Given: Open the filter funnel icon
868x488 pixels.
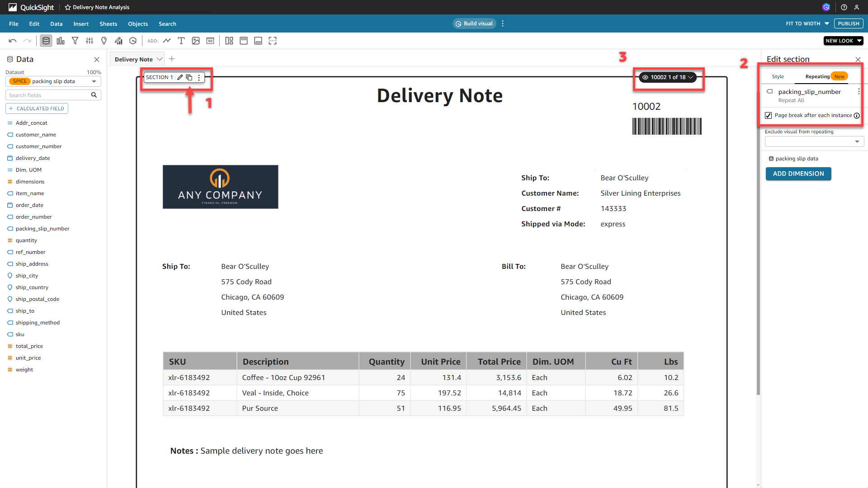Looking at the screenshot, I should pyautogui.click(x=75, y=41).
